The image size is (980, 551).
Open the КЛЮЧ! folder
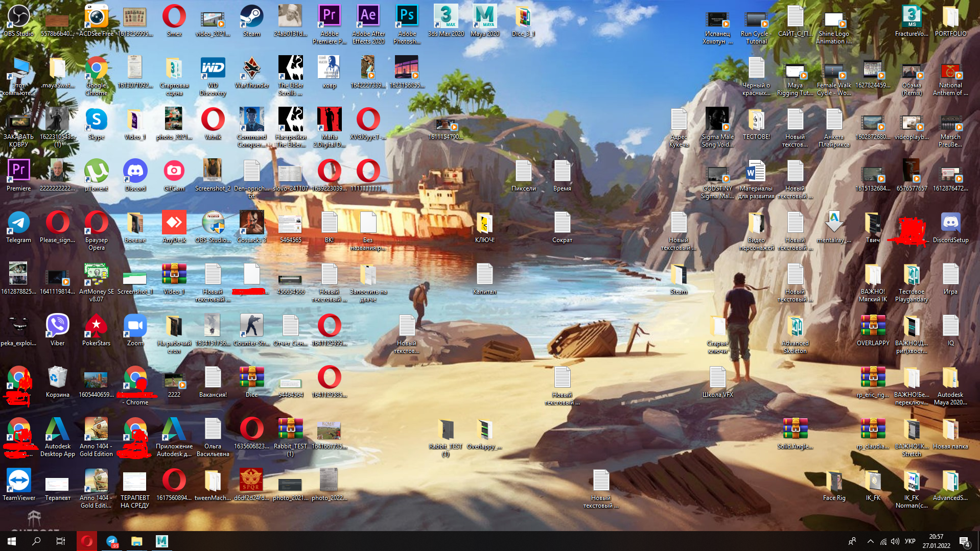tap(484, 227)
